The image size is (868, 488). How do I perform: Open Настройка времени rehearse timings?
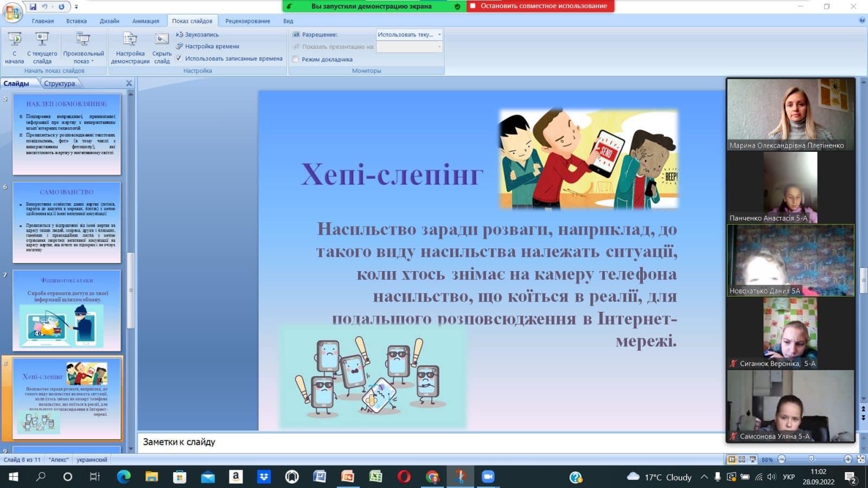(x=207, y=46)
